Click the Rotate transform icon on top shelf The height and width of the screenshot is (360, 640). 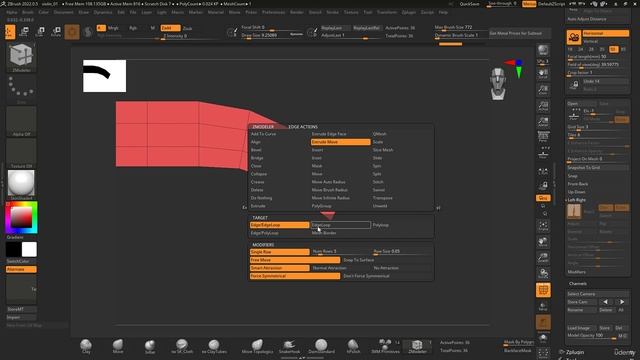pyautogui.click(x=56, y=32)
